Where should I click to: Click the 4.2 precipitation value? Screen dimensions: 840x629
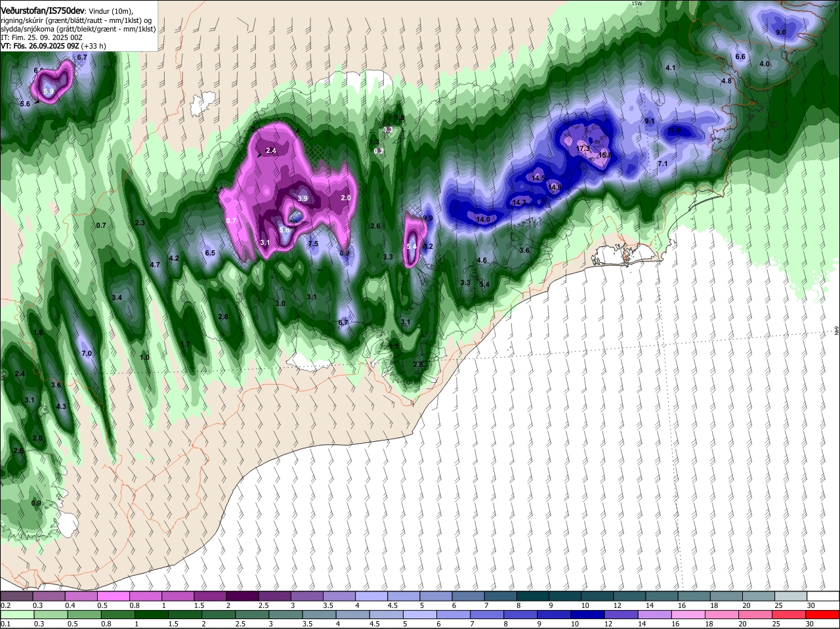pyautogui.click(x=174, y=258)
